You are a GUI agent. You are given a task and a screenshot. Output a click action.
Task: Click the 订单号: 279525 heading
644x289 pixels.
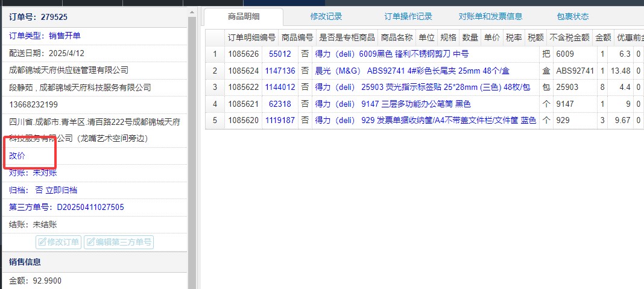(x=38, y=17)
